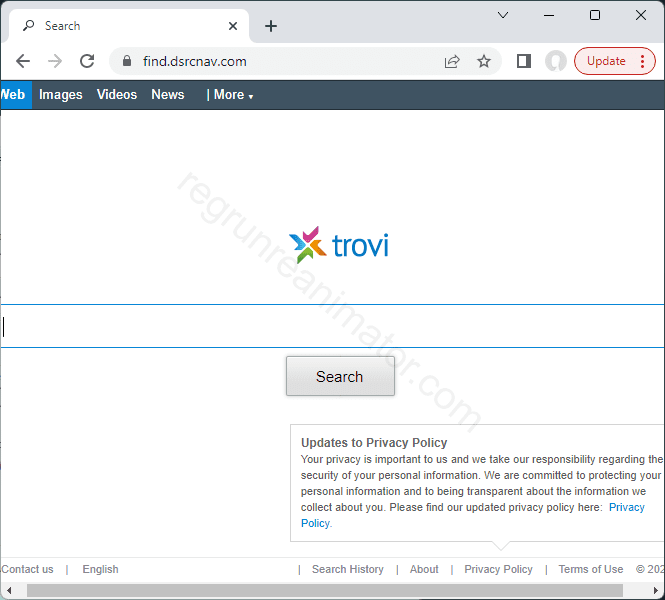Click the Trovi logo
The height and width of the screenshot is (600, 665).
point(338,244)
